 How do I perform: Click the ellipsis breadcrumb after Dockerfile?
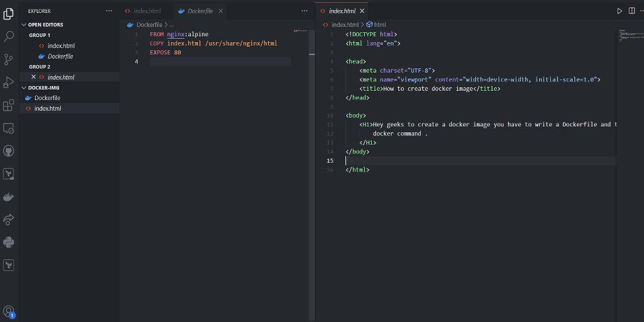pyautogui.click(x=172, y=25)
